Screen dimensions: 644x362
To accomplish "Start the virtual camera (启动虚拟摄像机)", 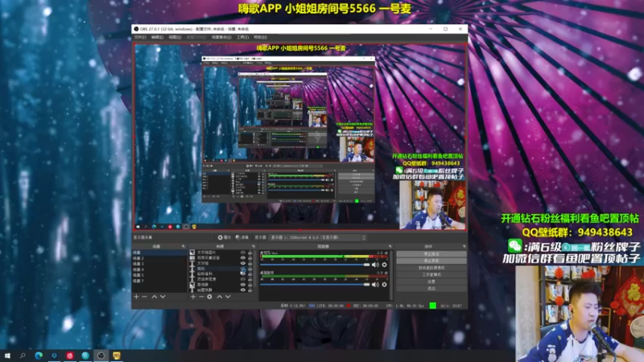I will click(x=431, y=268).
